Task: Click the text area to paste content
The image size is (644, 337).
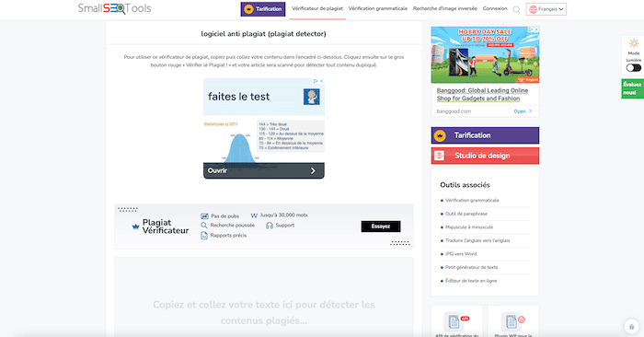Action: (264, 297)
